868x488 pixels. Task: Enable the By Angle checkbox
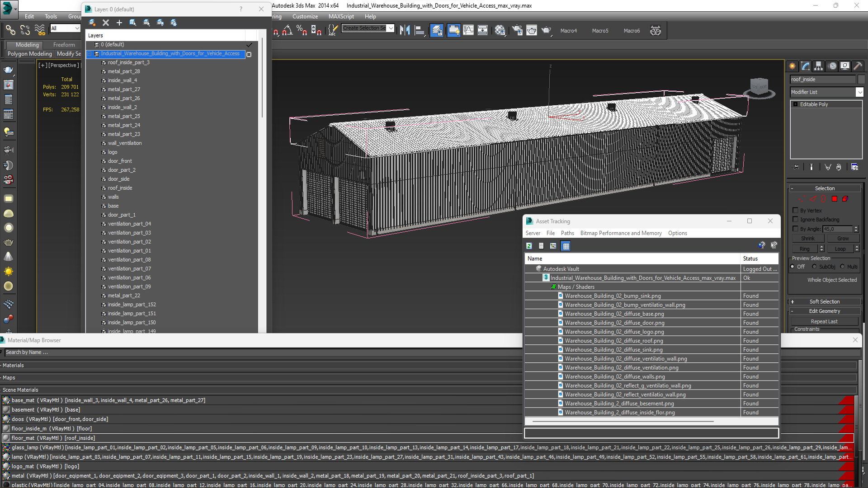coord(795,229)
